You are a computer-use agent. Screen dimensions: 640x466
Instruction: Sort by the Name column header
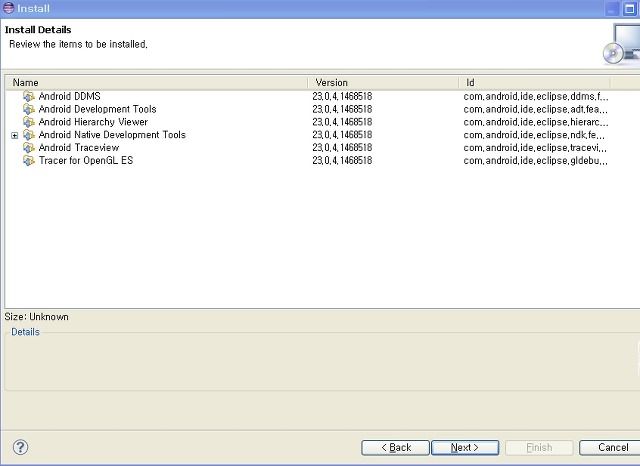156,82
